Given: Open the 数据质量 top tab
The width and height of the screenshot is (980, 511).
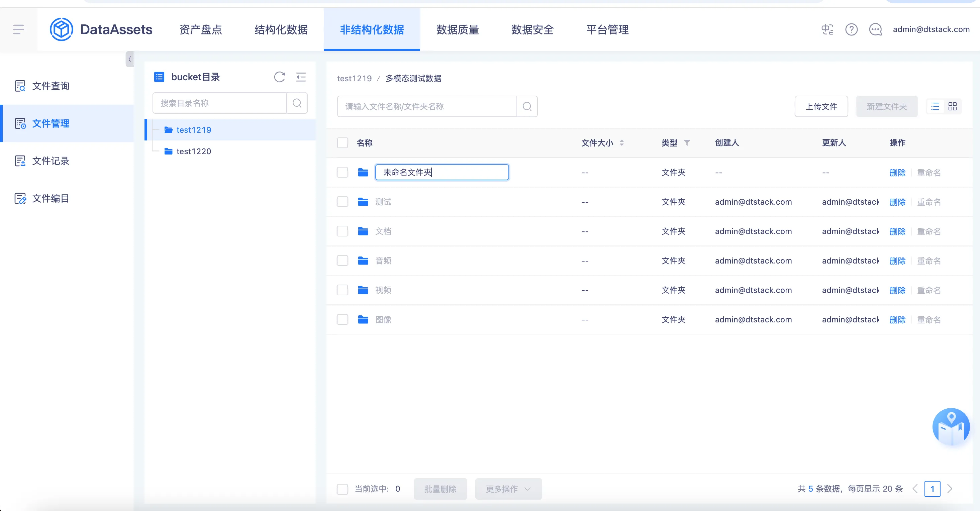Looking at the screenshot, I should point(457,29).
